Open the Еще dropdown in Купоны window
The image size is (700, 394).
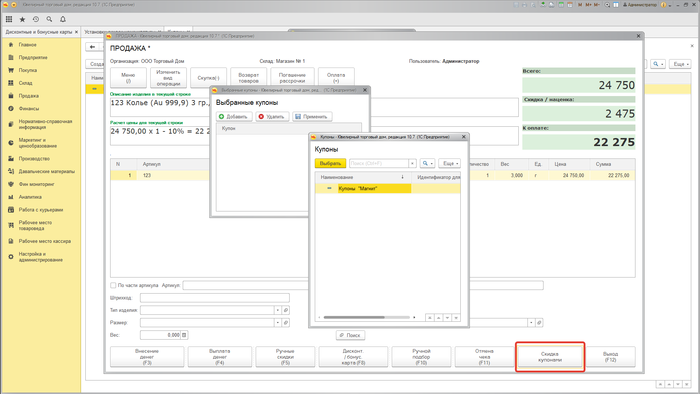pos(449,163)
